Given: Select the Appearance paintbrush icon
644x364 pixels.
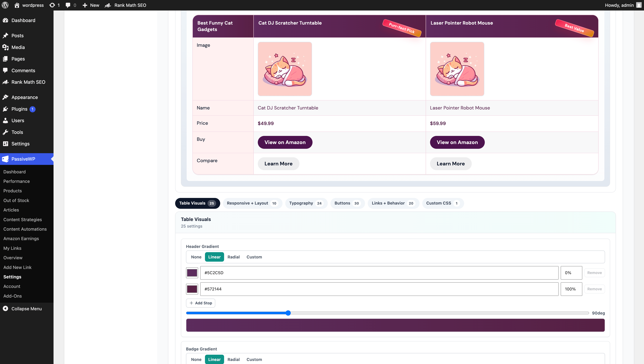Looking at the screenshot, I should (x=5, y=97).
